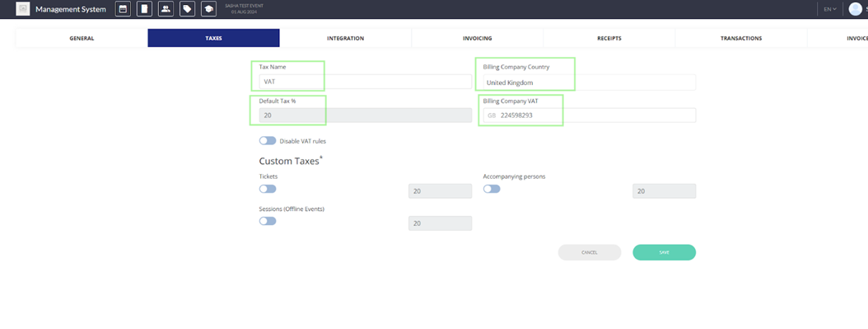This screenshot has height=329, width=868.
Task: Switch to the Transactions tab
Action: point(740,38)
